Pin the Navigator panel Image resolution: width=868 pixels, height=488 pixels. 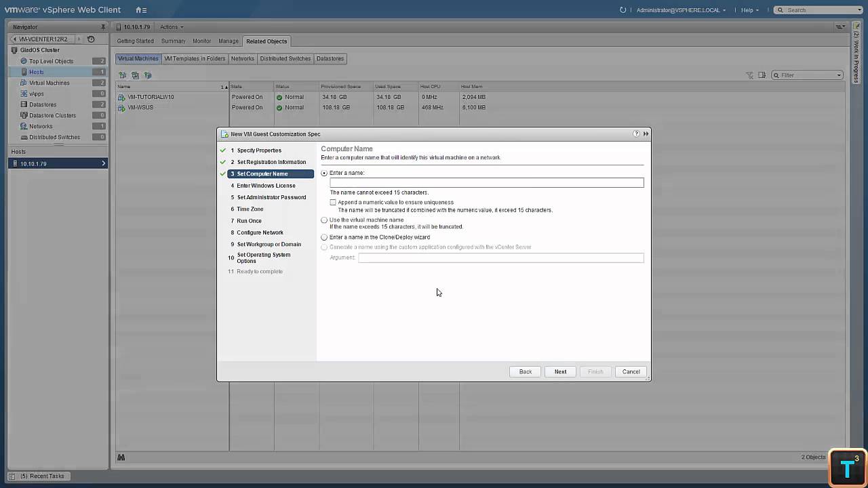[x=103, y=27]
